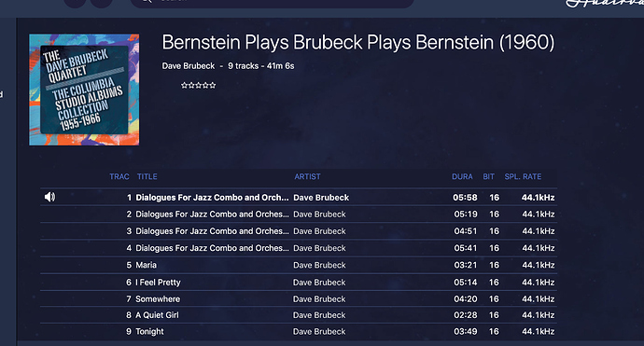Select track 8 A Quiet Girl
Screen dimensions: 644x346
[299, 315]
